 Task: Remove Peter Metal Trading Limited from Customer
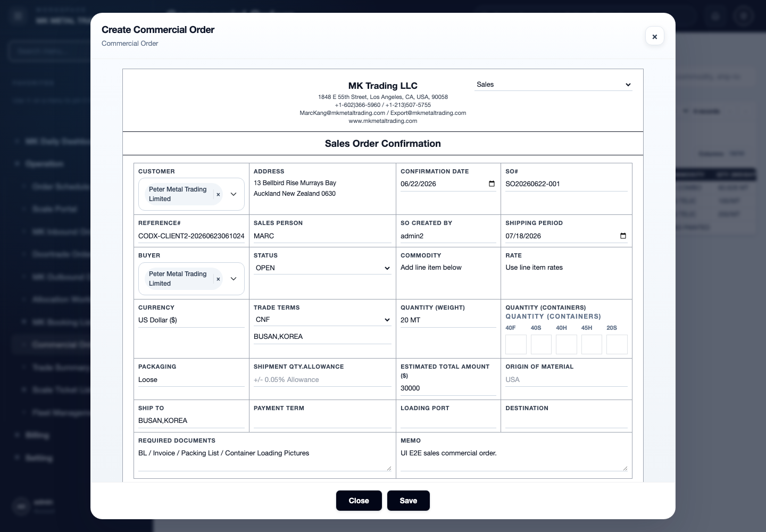pyautogui.click(x=218, y=194)
